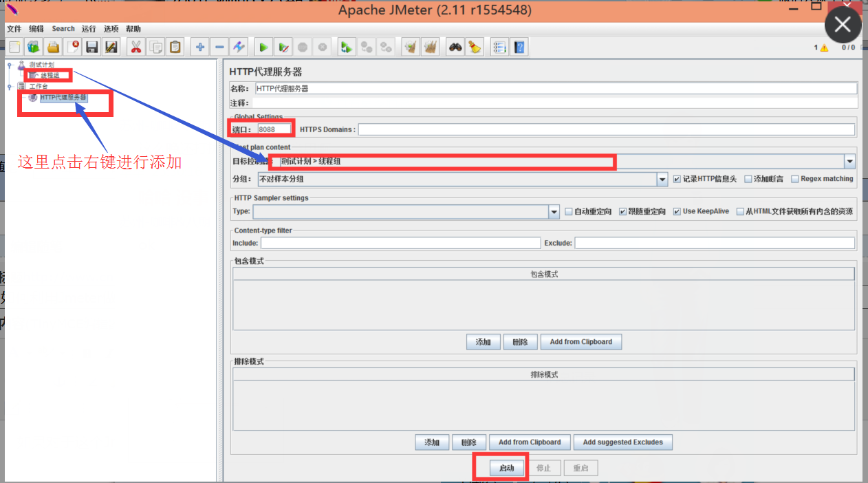Click the 启动 button to start proxy
Screen dimensions: 868x483
point(506,469)
